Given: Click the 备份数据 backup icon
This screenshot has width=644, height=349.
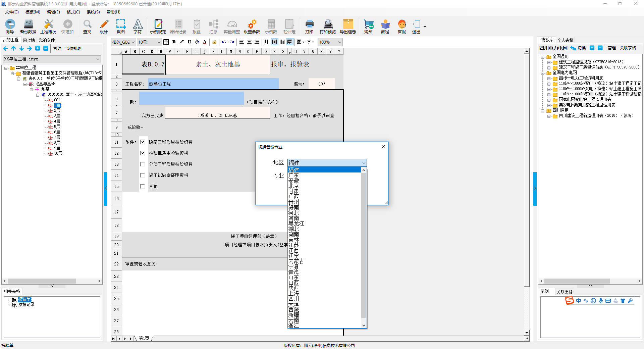Looking at the screenshot, I should [28, 27].
